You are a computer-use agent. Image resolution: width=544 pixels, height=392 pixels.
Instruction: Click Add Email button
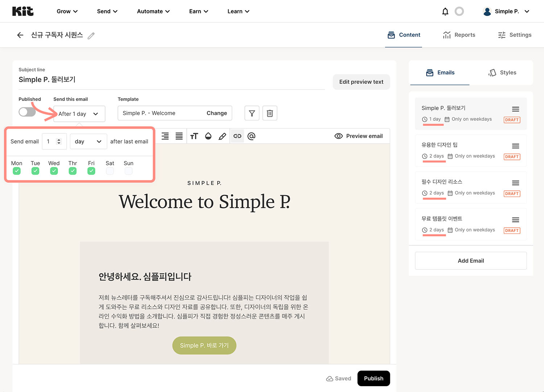pyautogui.click(x=471, y=261)
